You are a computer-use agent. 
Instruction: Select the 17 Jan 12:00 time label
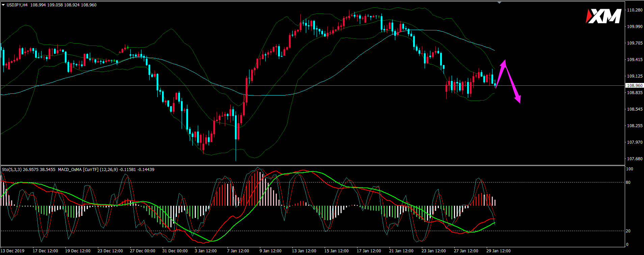pyautogui.click(x=369, y=251)
